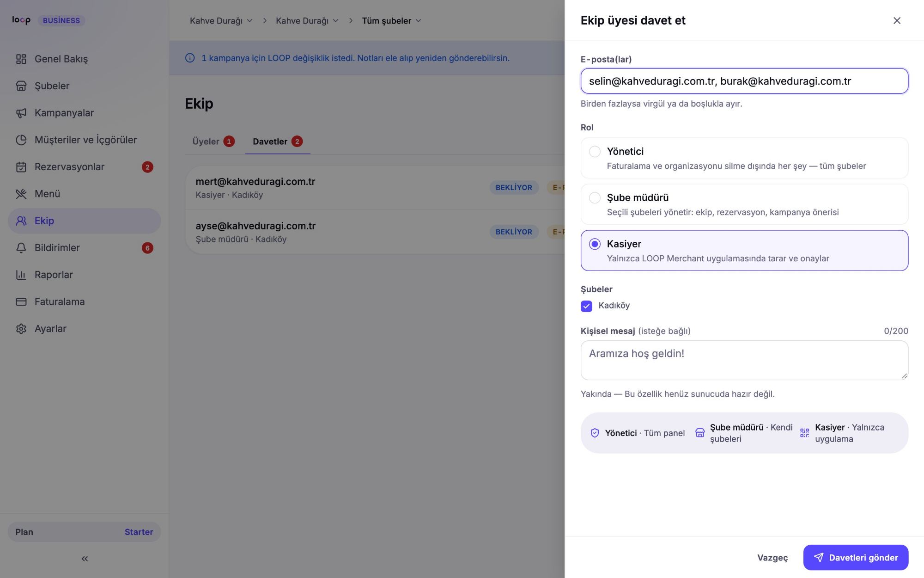
Task: Collapse the sidebar with double chevron
Action: (x=85, y=559)
